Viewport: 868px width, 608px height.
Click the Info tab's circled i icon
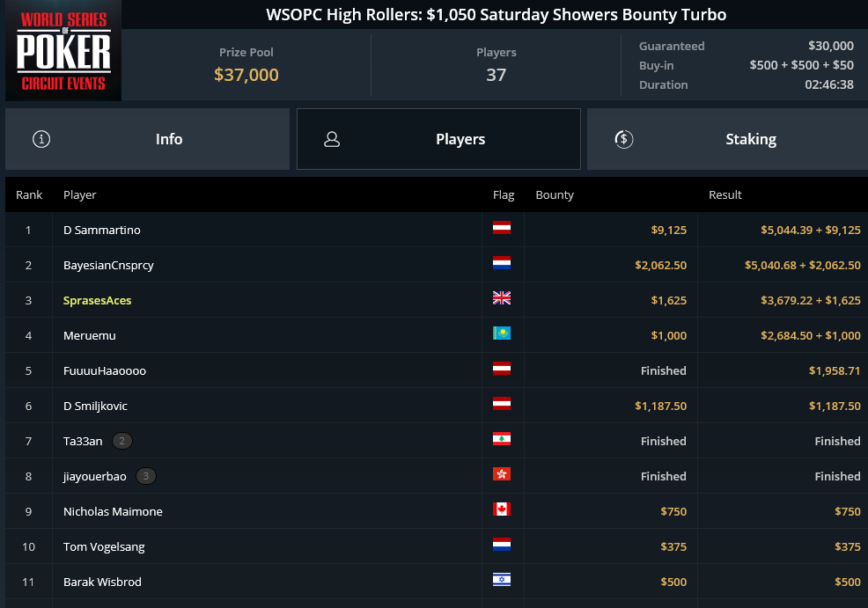click(41, 139)
